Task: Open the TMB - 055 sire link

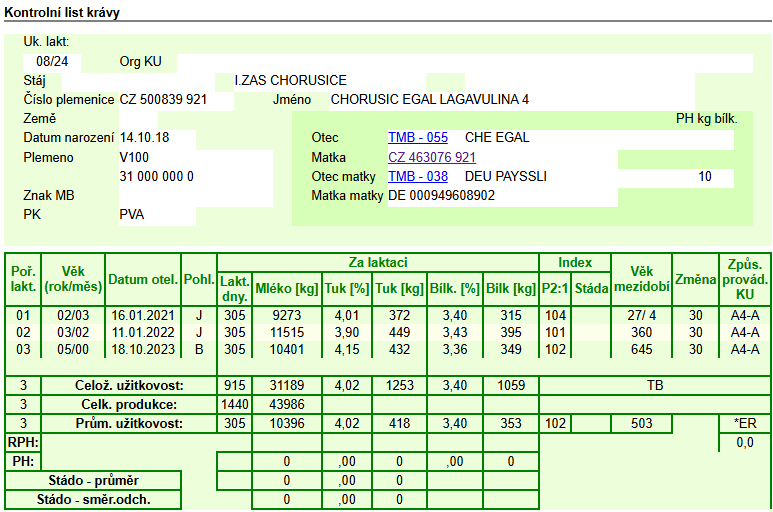Action: pyautogui.click(x=418, y=137)
